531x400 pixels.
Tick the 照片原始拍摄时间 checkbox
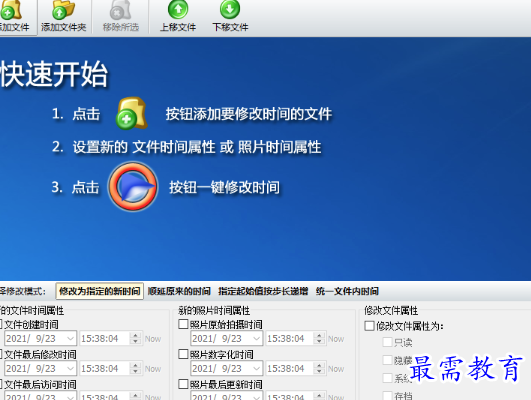click(x=183, y=324)
